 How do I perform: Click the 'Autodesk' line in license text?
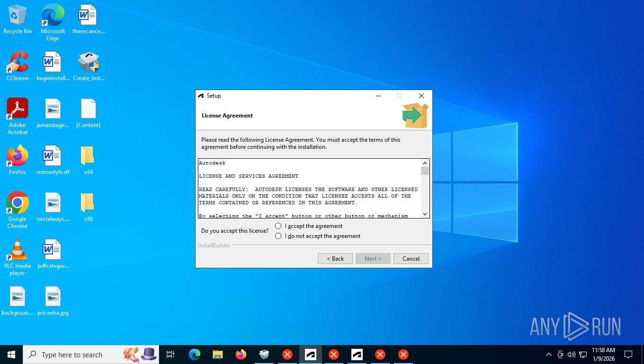212,163
